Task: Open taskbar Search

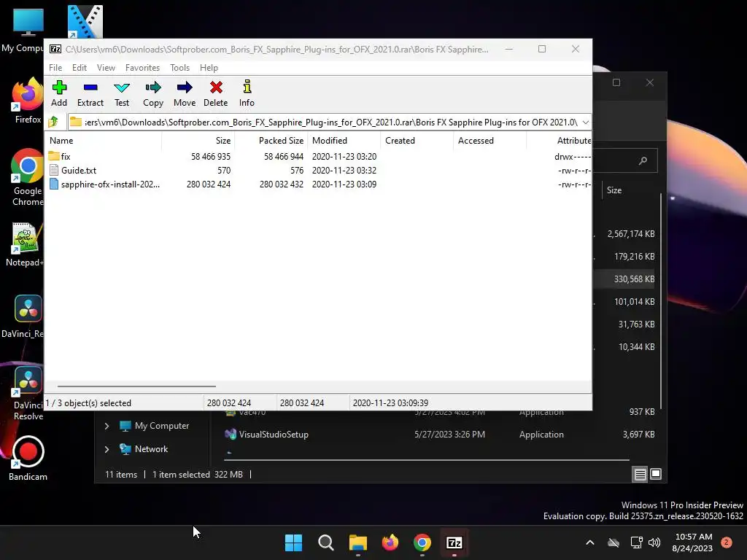Action: pos(326,542)
